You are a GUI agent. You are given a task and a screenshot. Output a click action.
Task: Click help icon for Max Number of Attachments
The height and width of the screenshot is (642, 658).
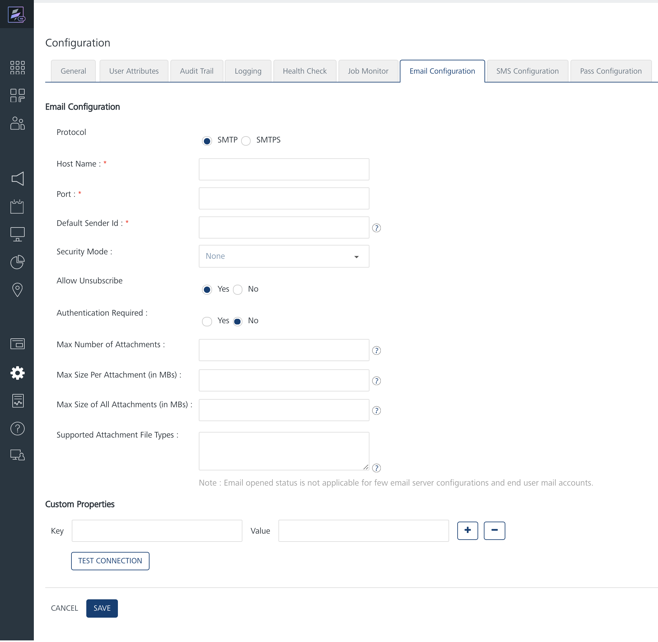pyautogui.click(x=376, y=350)
